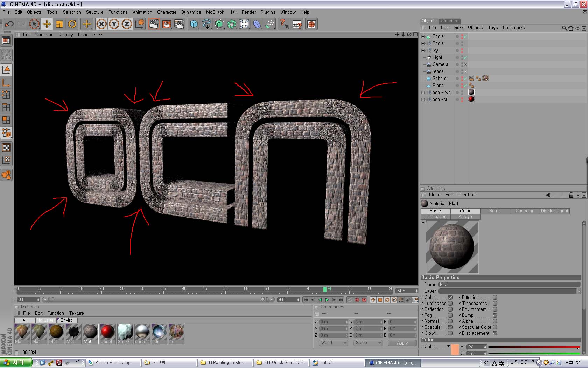Open the globe icon in top toolbar
The height and width of the screenshot is (368, 588).
pos(311,24)
